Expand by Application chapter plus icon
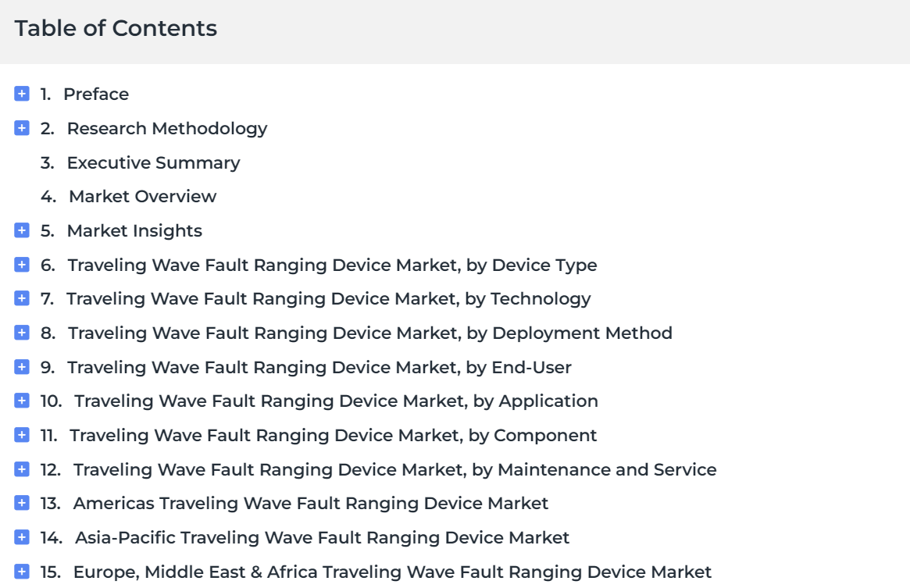Viewport: 910px width, 588px height. pyautogui.click(x=21, y=401)
